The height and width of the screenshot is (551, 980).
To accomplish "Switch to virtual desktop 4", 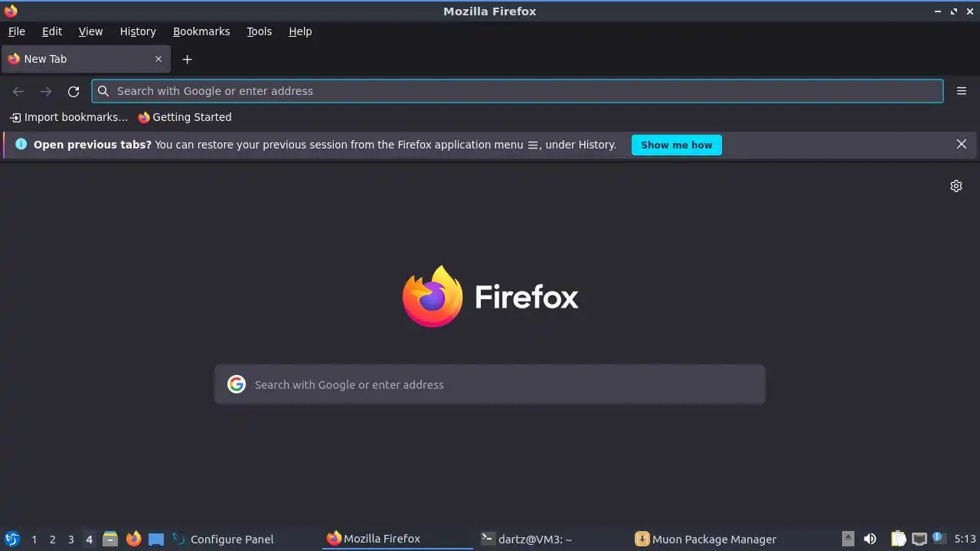I will (89, 540).
